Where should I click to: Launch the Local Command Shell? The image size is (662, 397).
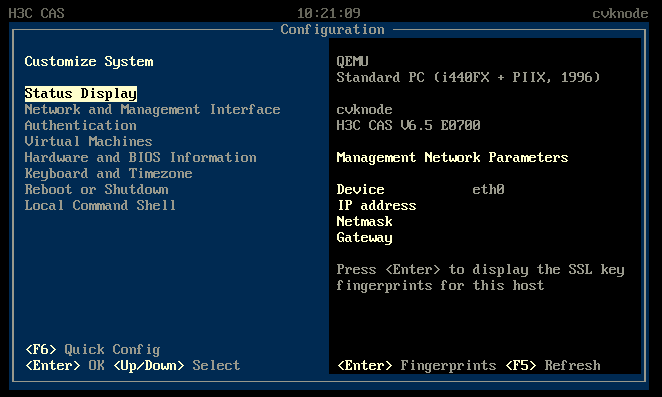100,206
